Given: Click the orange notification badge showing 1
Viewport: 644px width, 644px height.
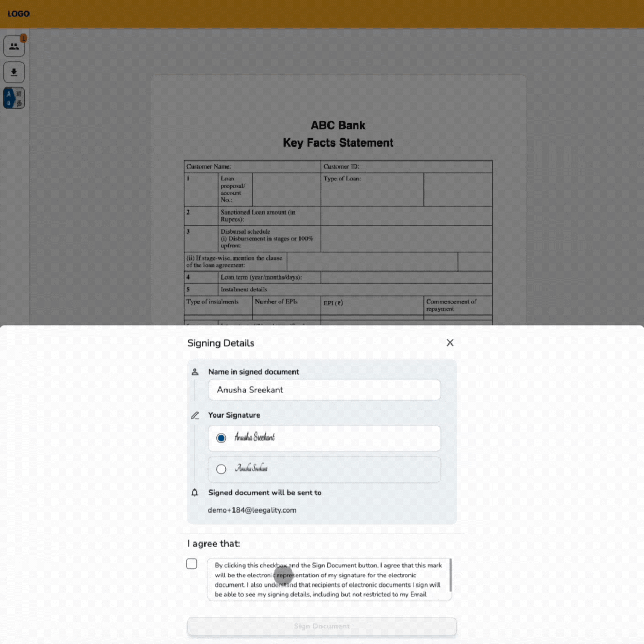Looking at the screenshot, I should tap(23, 38).
